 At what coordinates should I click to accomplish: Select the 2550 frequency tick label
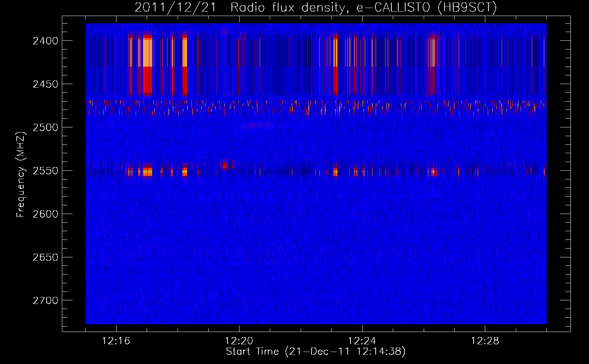click(46, 171)
